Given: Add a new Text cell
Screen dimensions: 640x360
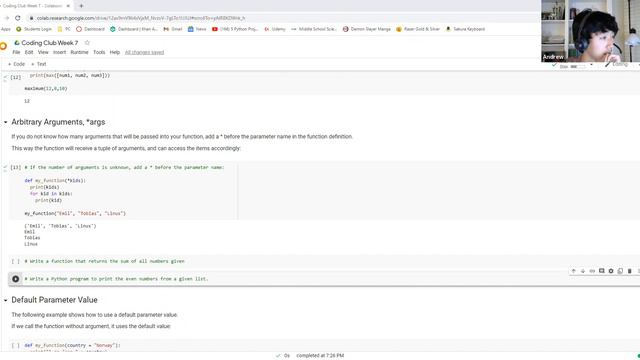Looking at the screenshot, I should (x=39, y=64).
